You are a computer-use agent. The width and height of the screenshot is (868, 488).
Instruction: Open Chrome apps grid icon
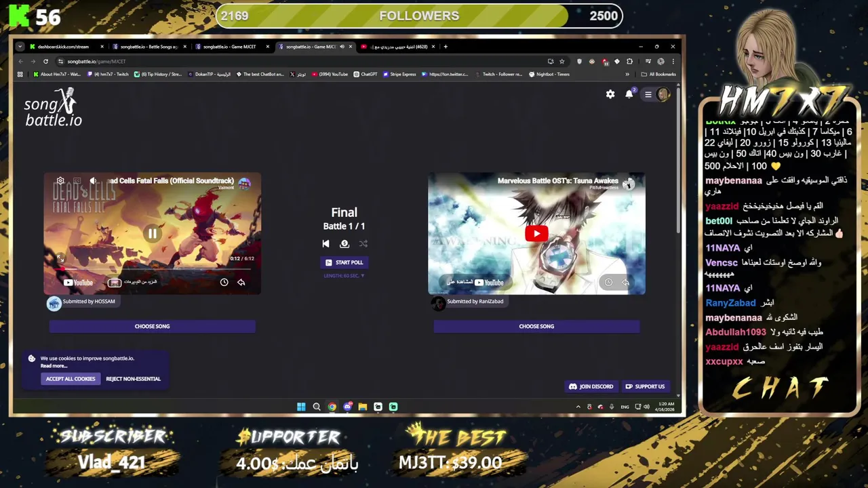tap(20, 75)
